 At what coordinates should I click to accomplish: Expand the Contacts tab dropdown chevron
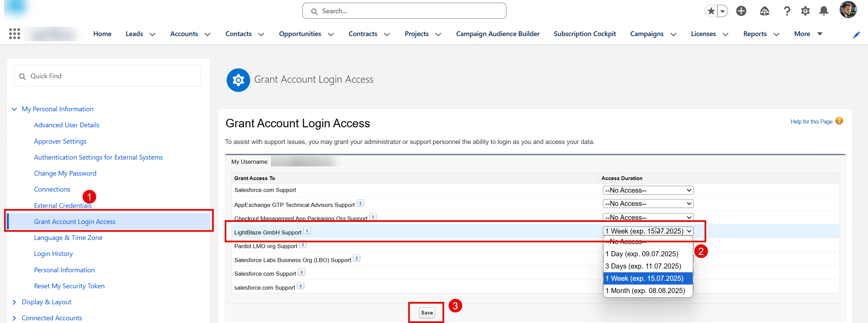pyautogui.click(x=261, y=34)
